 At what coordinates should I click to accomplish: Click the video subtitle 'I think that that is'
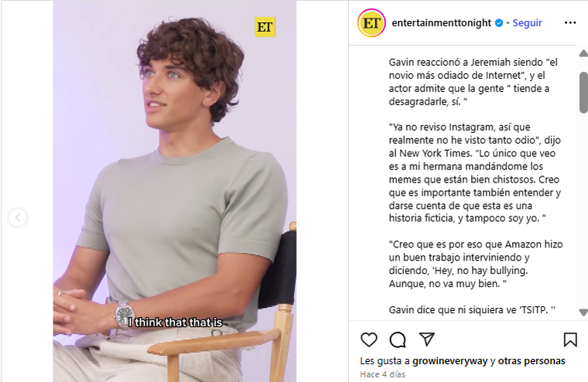click(x=176, y=322)
